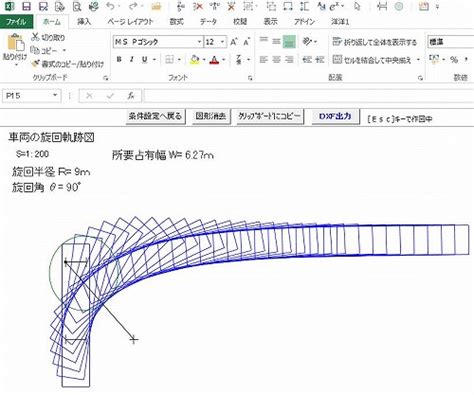Select middle vertical alignment

pos(276,41)
